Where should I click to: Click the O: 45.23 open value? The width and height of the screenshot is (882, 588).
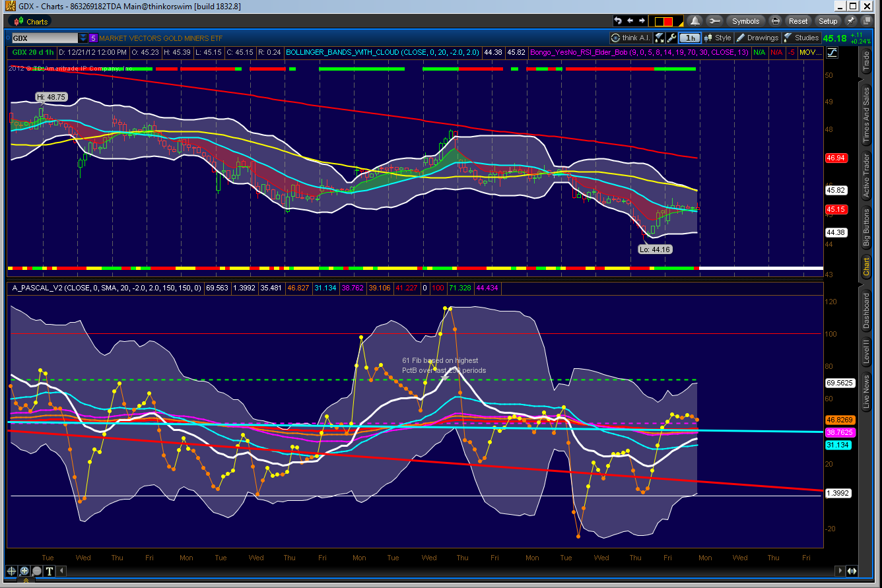(x=145, y=52)
